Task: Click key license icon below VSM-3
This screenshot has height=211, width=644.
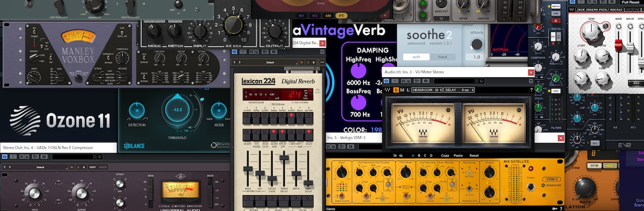Action: (x=554, y=208)
